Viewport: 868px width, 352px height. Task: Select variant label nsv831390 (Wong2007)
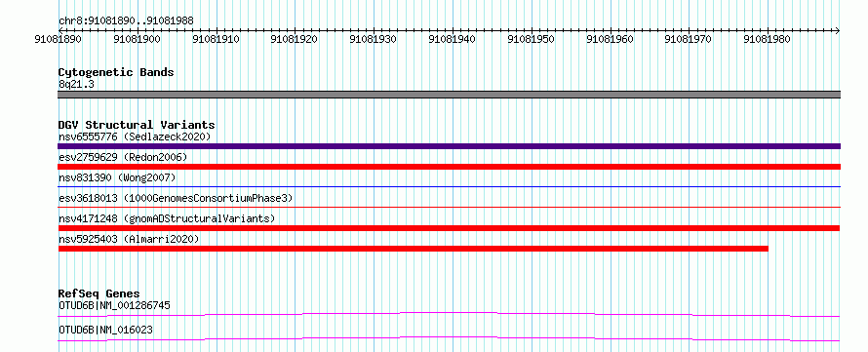coord(117,177)
